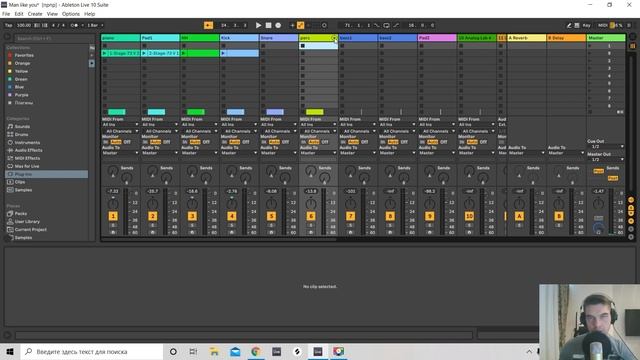Enable the Arrangement Record button

pyautogui.click(x=278, y=25)
